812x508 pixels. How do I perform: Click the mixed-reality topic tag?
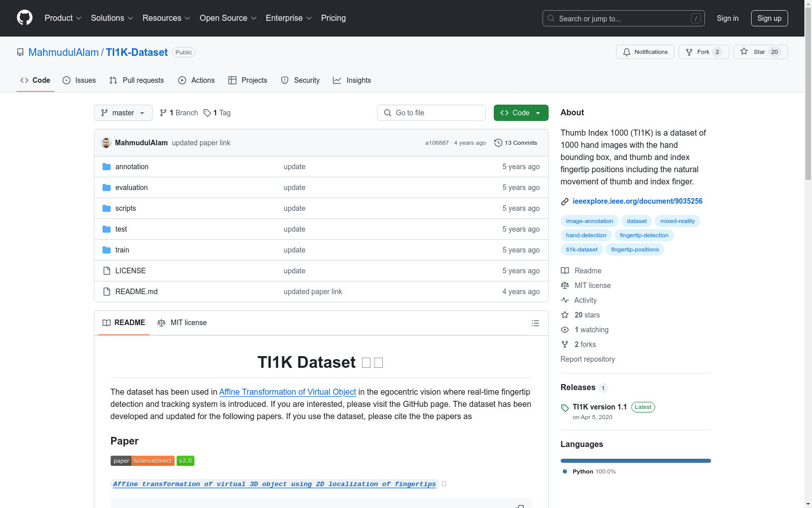click(678, 221)
